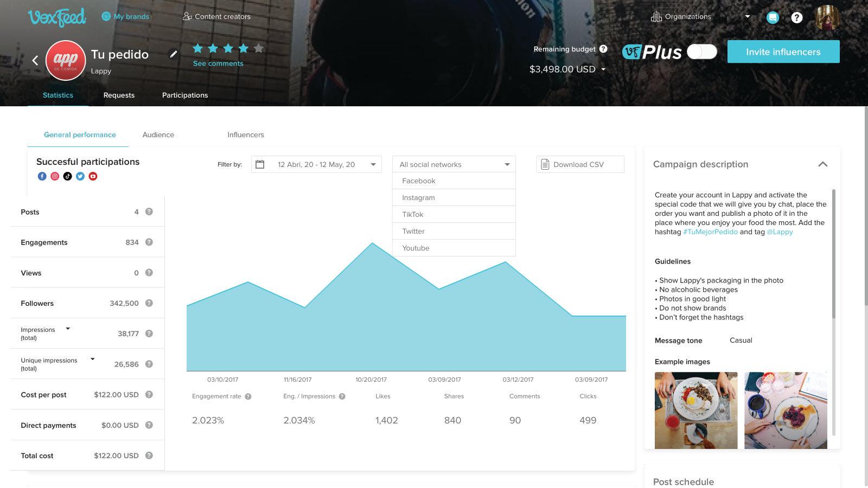Open the remaining budget amount dropdown

pyautogui.click(x=602, y=69)
